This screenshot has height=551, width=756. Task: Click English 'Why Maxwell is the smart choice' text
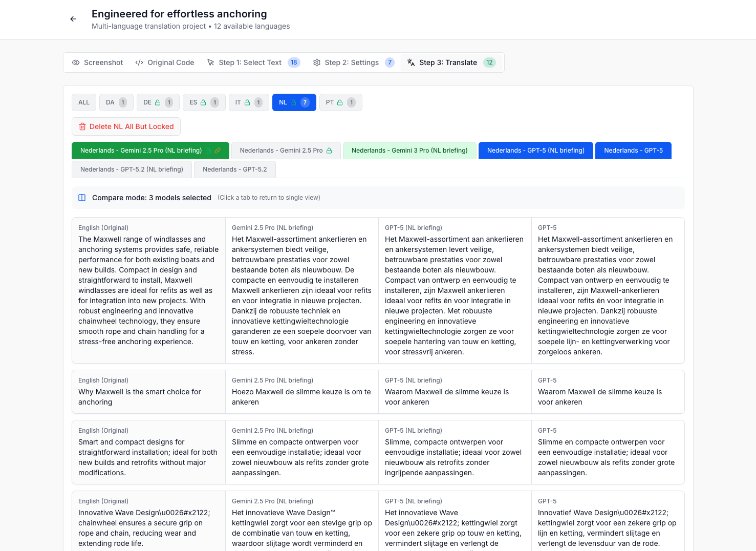(x=140, y=397)
